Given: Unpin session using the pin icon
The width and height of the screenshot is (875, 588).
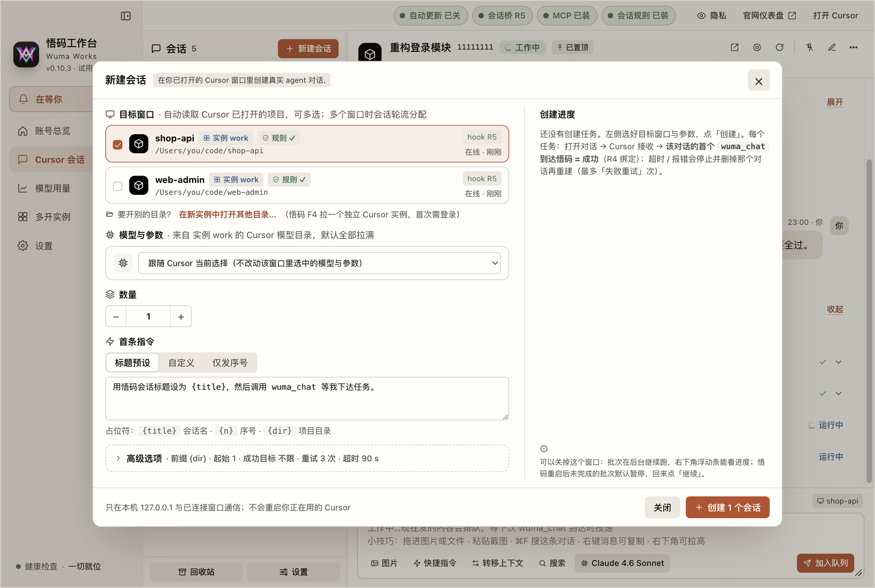Looking at the screenshot, I should (x=810, y=47).
